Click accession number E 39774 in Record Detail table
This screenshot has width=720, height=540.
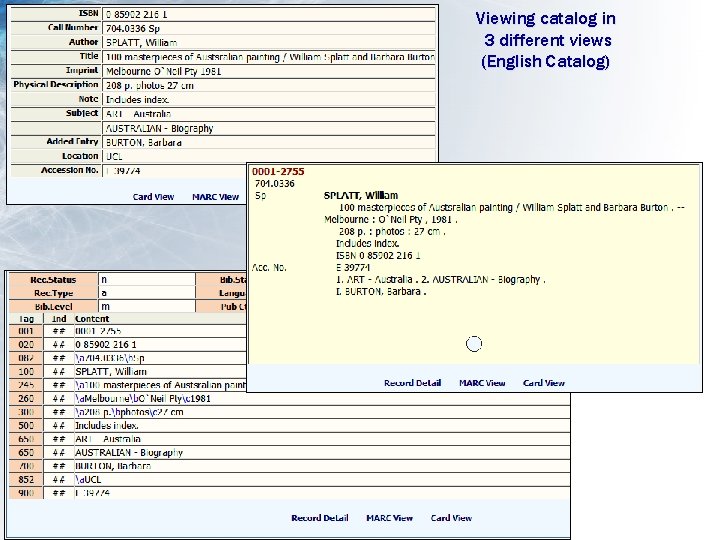coord(123,171)
